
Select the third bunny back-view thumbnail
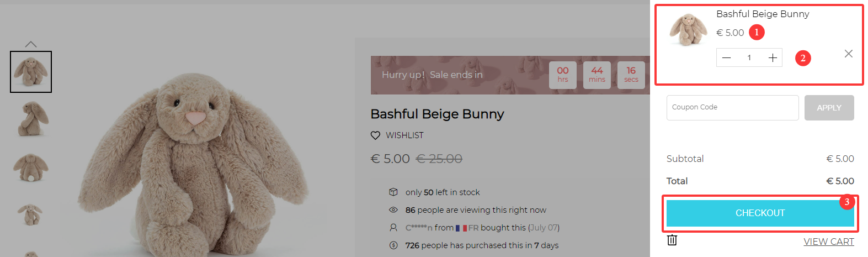[31, 167]
